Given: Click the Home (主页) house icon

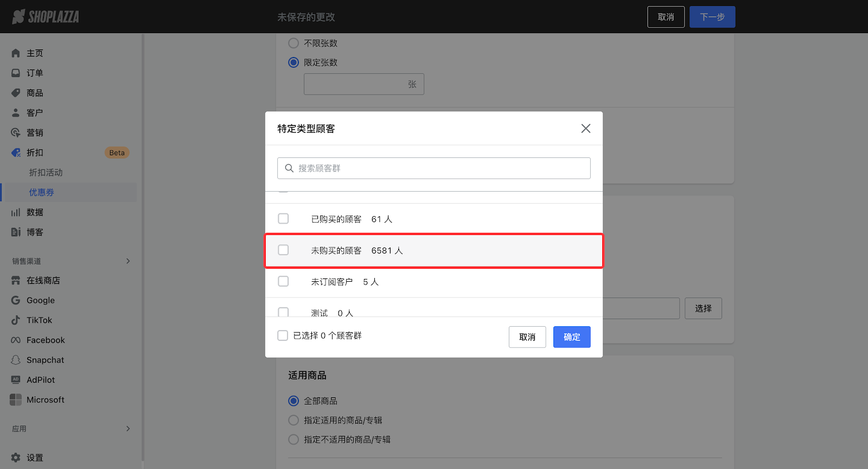Looking at the screenshot, I should coord(16,53).
